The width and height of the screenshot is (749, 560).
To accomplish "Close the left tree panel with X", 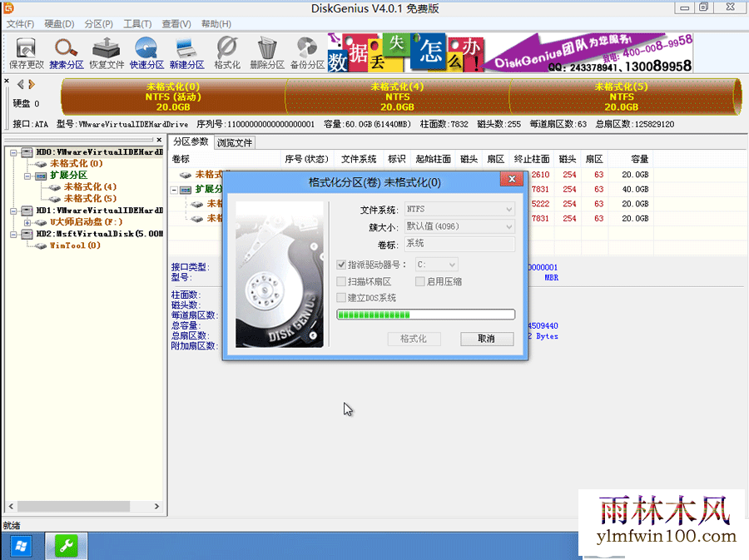I will [x=159, y=140].
